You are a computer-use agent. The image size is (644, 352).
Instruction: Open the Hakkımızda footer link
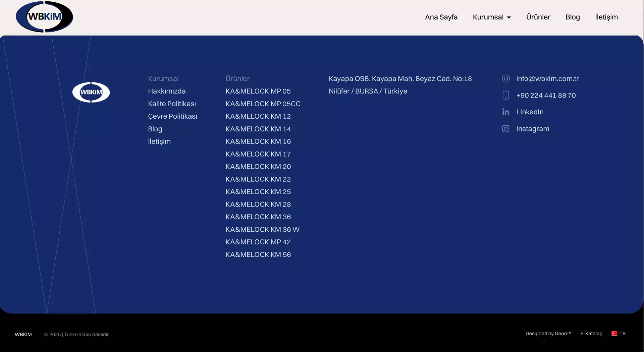point(167,91)
